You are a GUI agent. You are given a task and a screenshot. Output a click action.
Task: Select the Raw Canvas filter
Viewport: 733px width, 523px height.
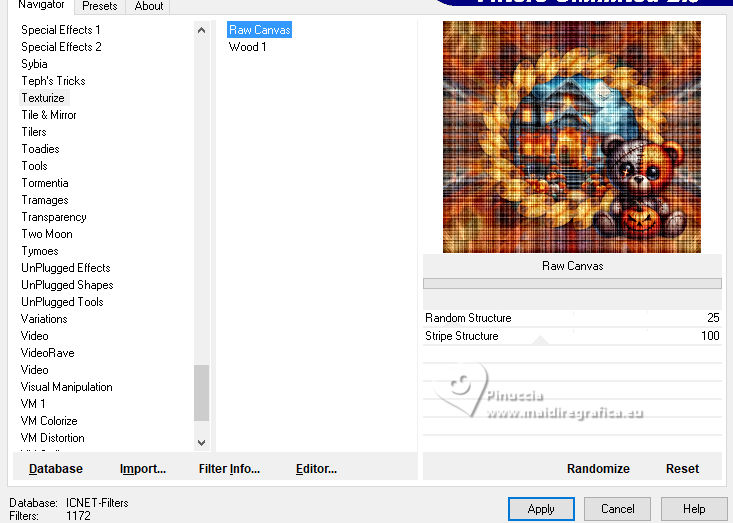pyautogui.click(x=260, y=30)
